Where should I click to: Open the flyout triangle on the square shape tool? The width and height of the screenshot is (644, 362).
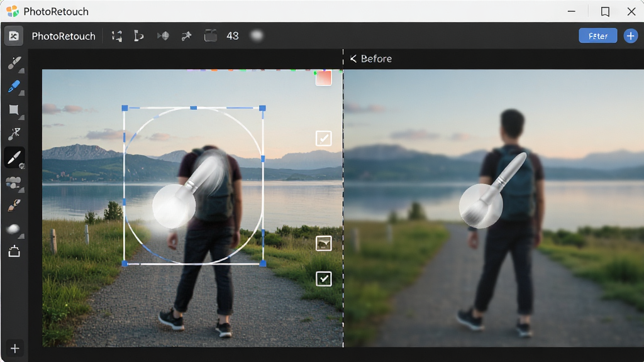21,118
